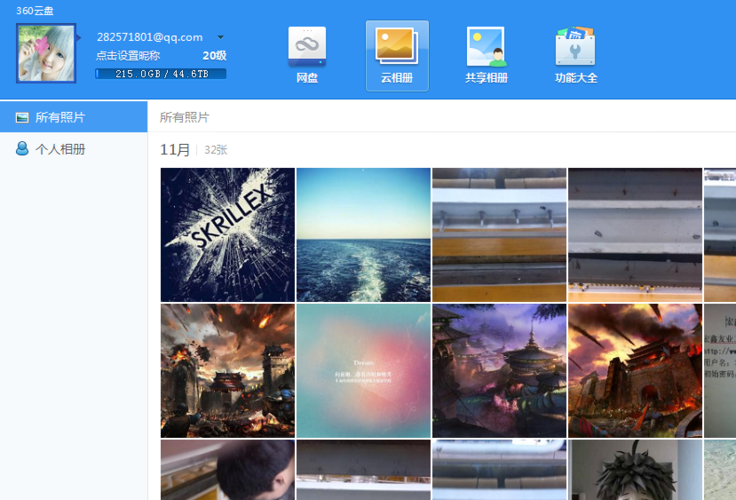
Task: Open the burning fortress battle artwork thumbnail
Action: tap(228, 371)
